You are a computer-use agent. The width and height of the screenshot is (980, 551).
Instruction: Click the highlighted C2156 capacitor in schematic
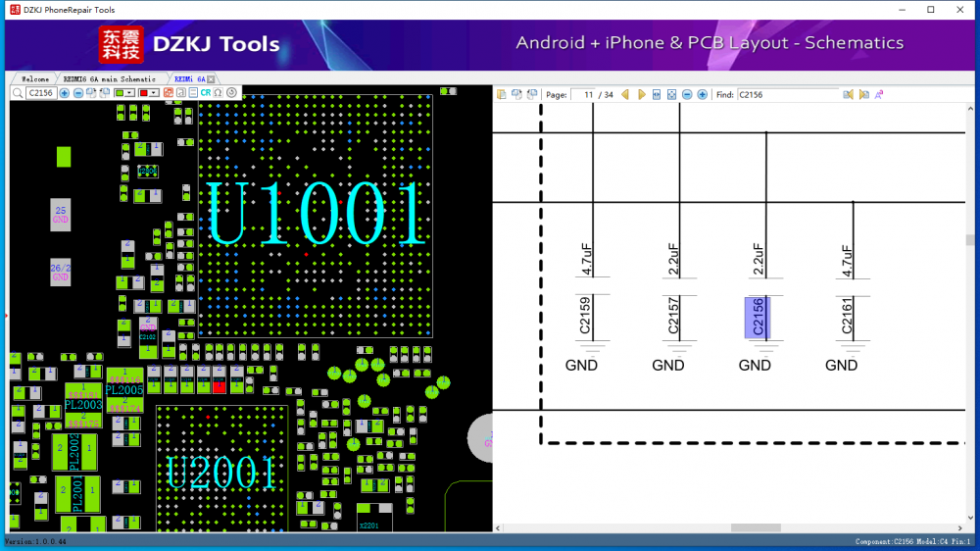[x=758, y=317]
